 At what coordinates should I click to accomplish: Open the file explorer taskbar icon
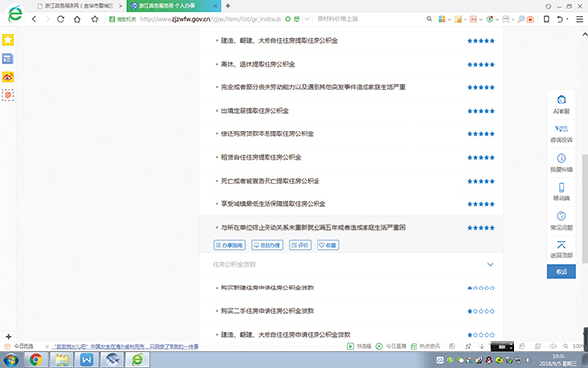click(62, 360)
